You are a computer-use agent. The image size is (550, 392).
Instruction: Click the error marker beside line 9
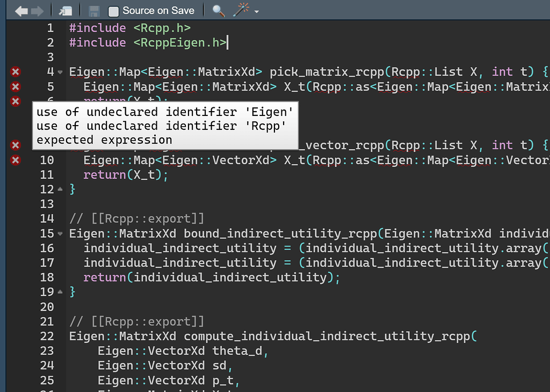click(x=16, y=145)
